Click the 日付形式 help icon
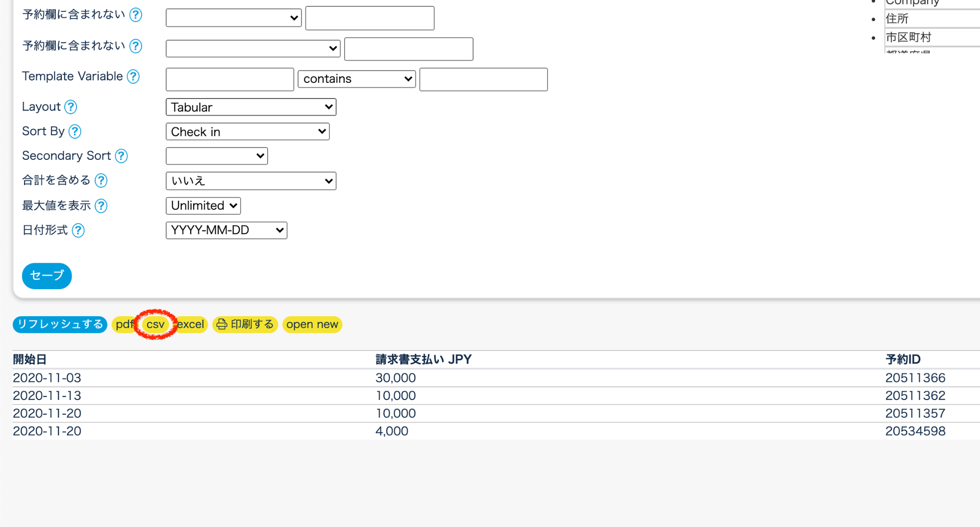This screenshot has width=980, height=527. pos(78,230)
